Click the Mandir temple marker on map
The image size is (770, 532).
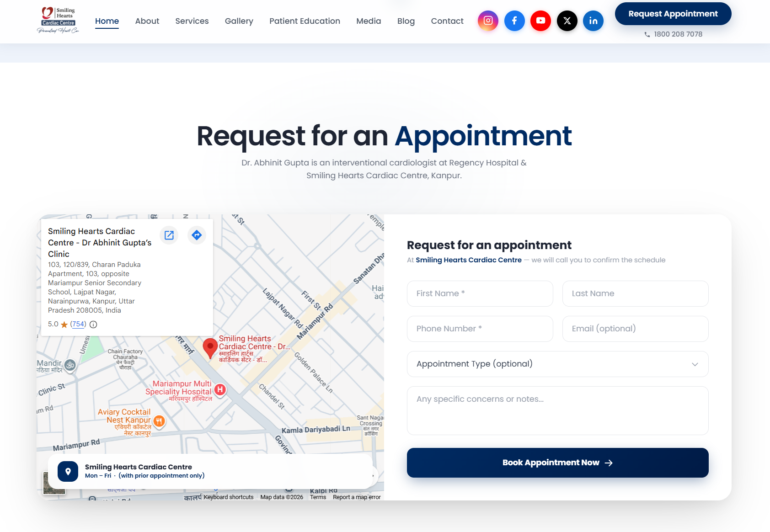70,365
